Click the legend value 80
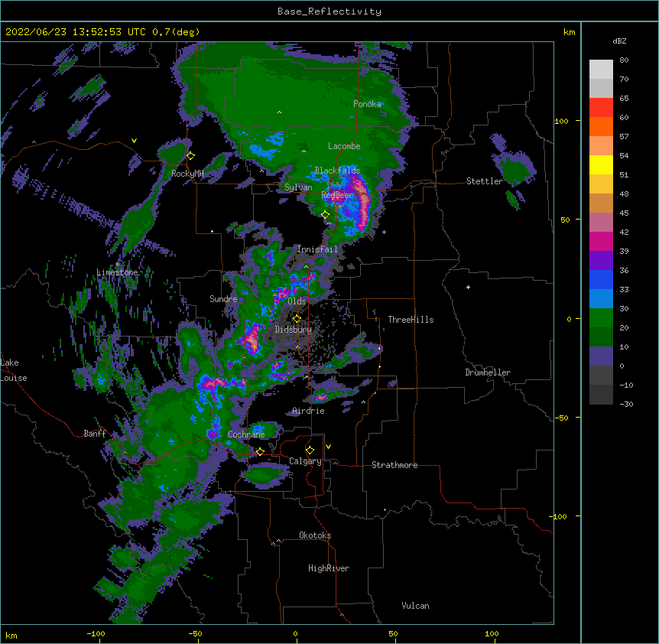Viewport: 659px width, 644px height. pyautogui.click(x=624, y=60)
